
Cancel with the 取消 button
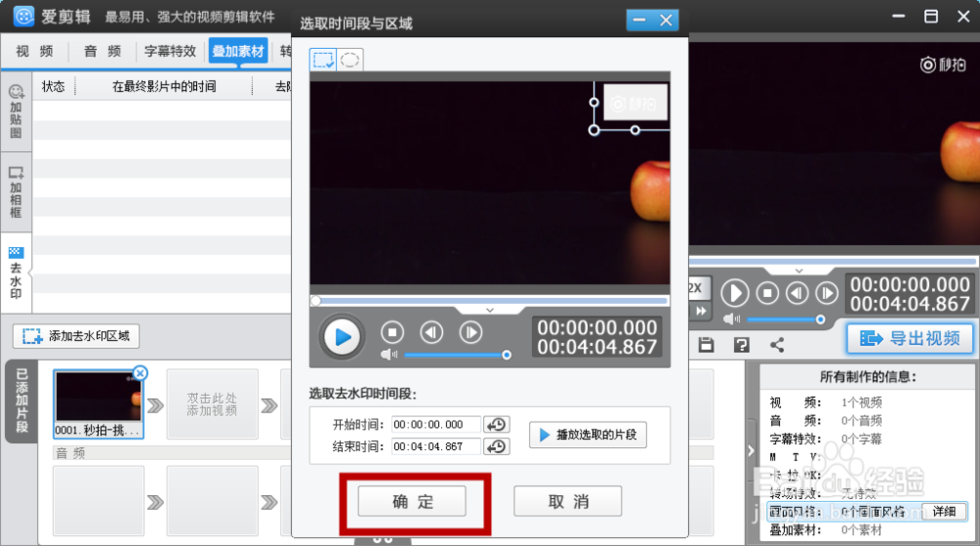tap(567, 502)
